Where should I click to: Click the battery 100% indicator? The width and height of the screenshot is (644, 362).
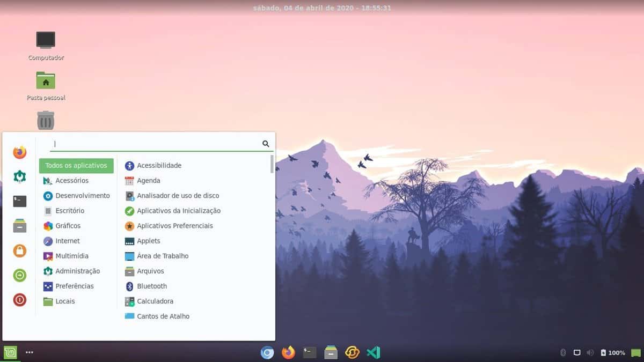(613, 352)
